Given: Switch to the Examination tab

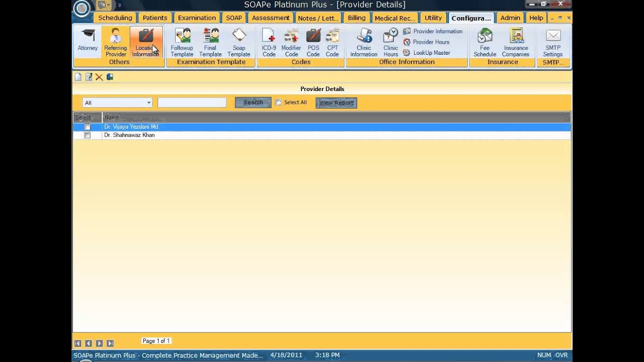Looking at the screenshot, I should click(197, 18).
